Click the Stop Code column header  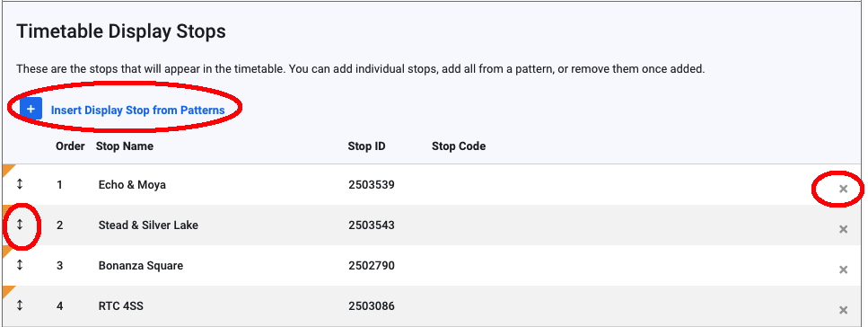click(459, 146)
